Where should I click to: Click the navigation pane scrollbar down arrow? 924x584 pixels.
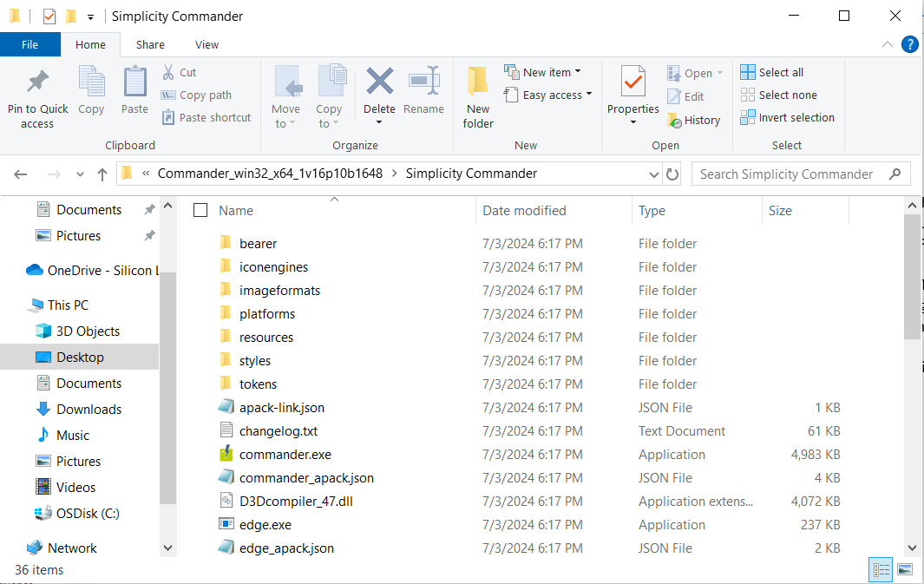tap(167, 548)
